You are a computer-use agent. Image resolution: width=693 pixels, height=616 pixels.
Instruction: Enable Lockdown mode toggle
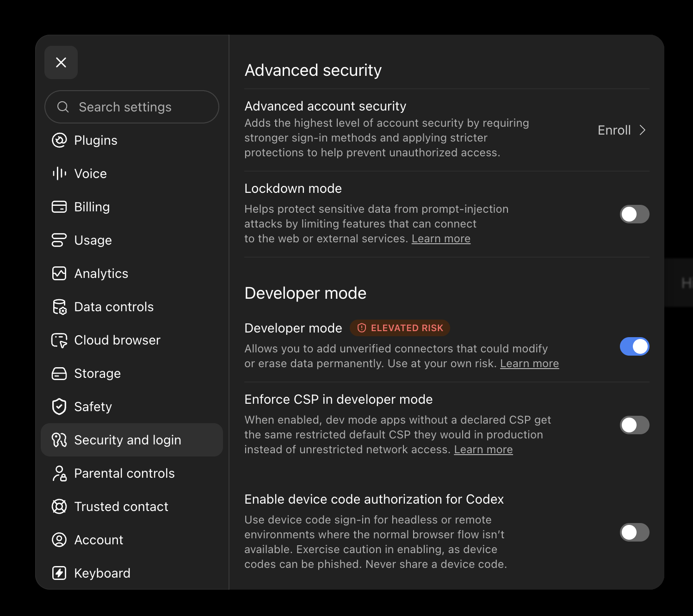click(634, 214)
